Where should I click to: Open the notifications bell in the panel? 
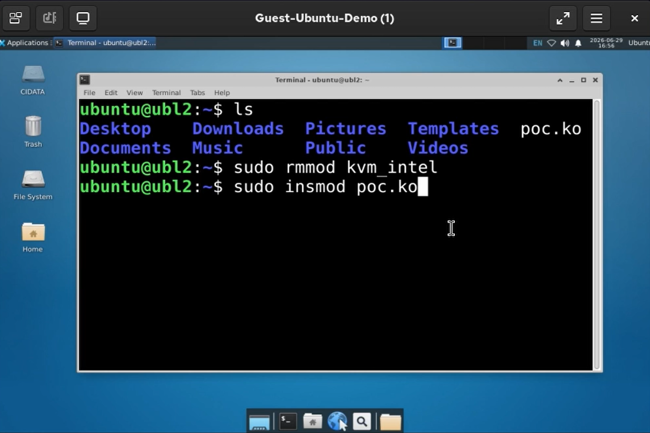(x=578, y=43)
